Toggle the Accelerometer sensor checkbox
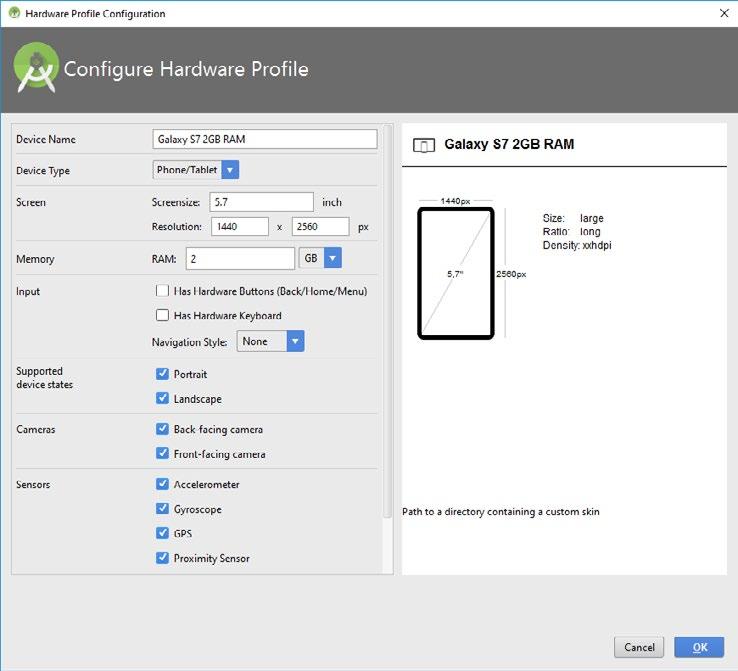The image size is (738, 671). [162, 484]
